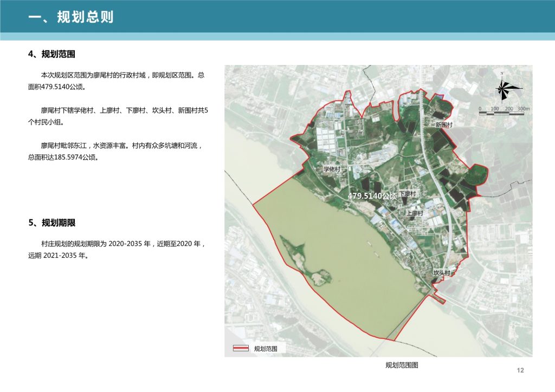Select the 下廖村 map label
The height and width of the screenshot is (392, 555).
coord(408,193)
